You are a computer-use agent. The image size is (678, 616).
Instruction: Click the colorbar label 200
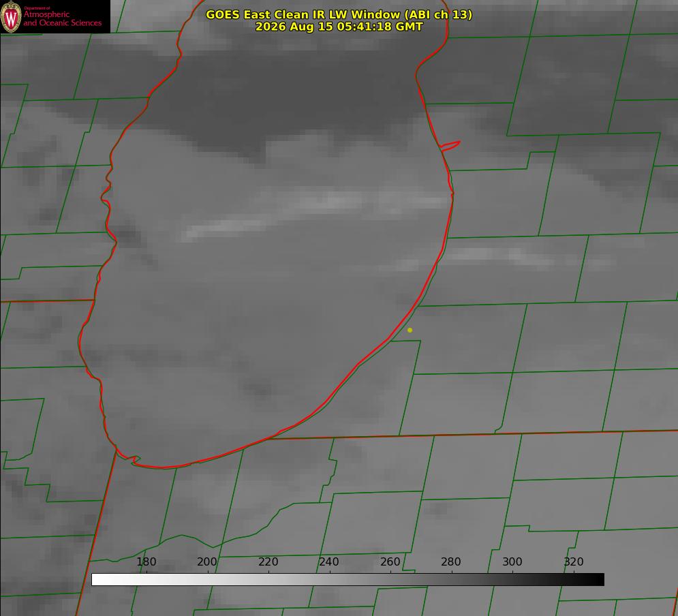pyautogui.click(x=207, y=561)
